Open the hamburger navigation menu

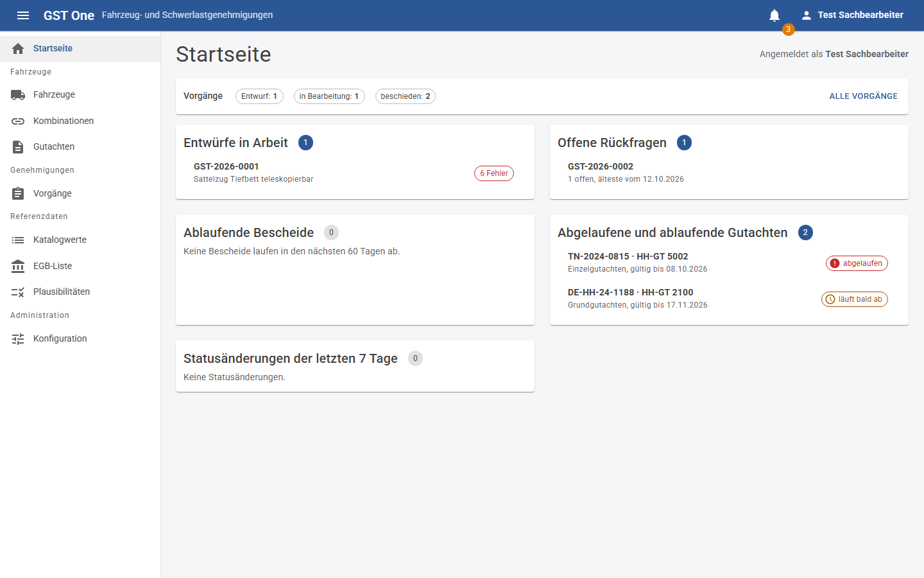23,15
